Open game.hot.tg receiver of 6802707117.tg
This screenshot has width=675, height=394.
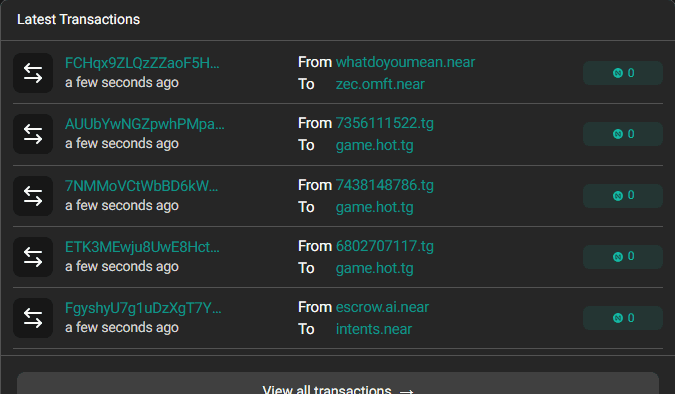[x=375, y=268]
